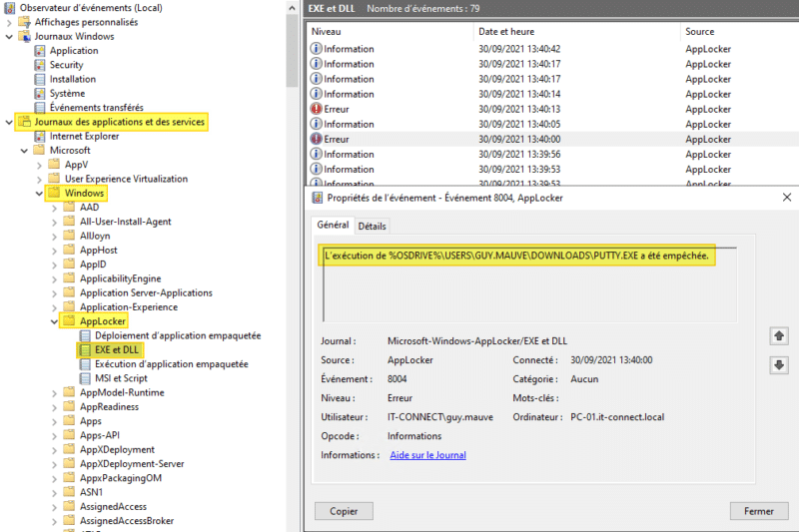The height and width of the screenshot is (532, 799).
Task: Expand the Affichages personnalisés node
Action: (x=9, y=22)
